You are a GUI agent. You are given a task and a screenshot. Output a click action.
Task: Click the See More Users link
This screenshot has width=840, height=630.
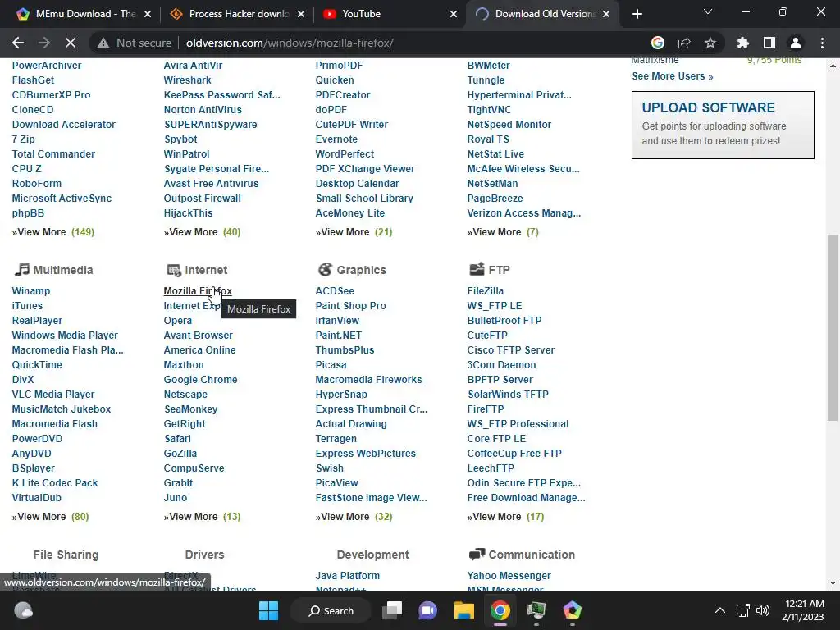click(x=673, y=76)
